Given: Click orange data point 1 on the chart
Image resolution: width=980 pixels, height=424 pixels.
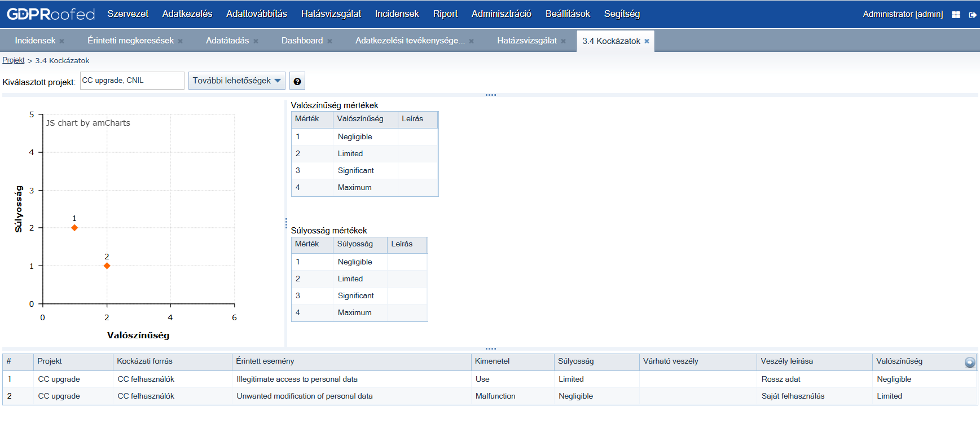Looking at the screenshot, I should (x=74, y=228).
